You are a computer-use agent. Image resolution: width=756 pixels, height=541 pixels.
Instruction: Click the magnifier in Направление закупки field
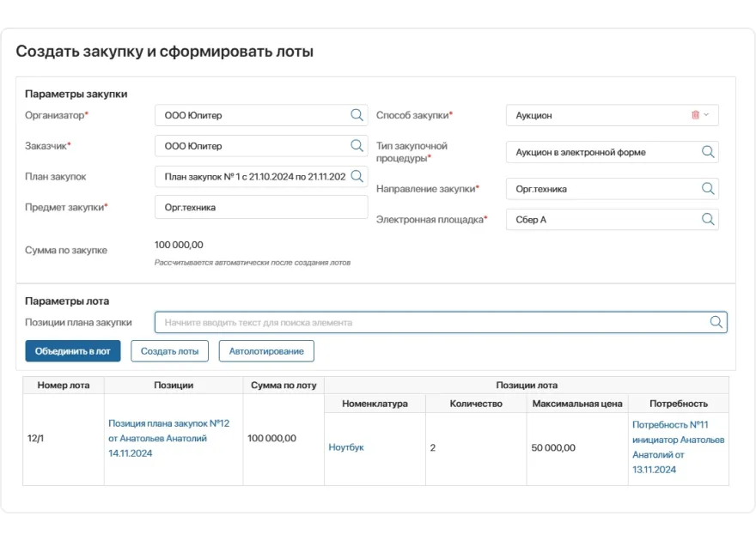coord(708,189)
